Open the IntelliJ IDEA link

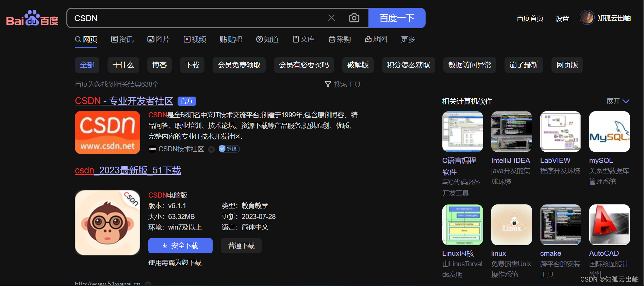point(511,161)
